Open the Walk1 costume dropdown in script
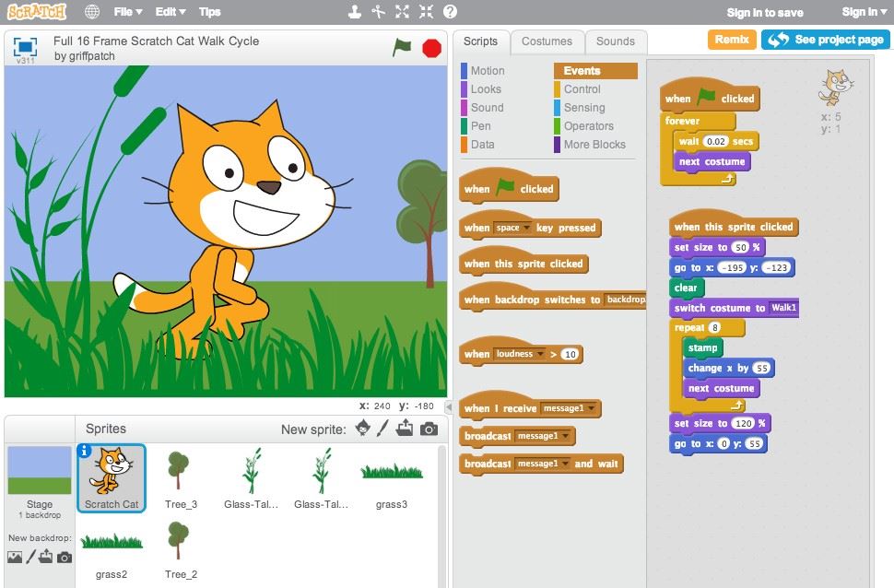894x588 pixels. click(783, 308)
